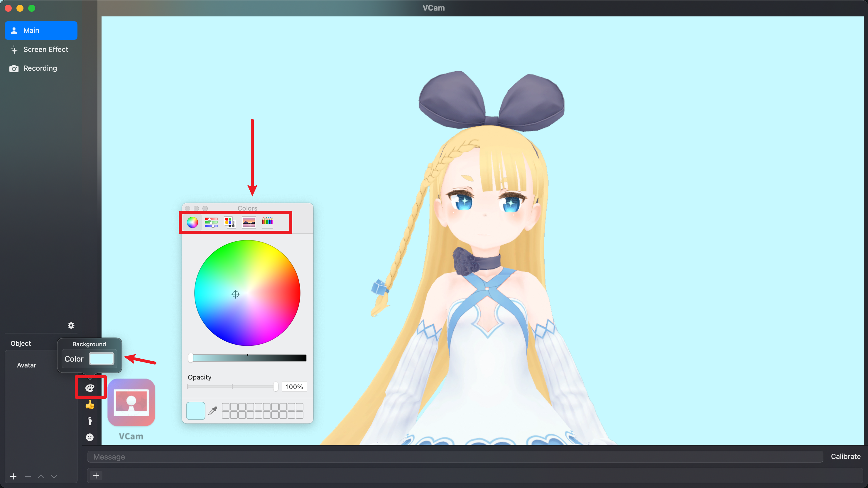The width and height of the screenshot is (868, 488).
Task: Move object up with chevron arrow
Action: [41, 476]
